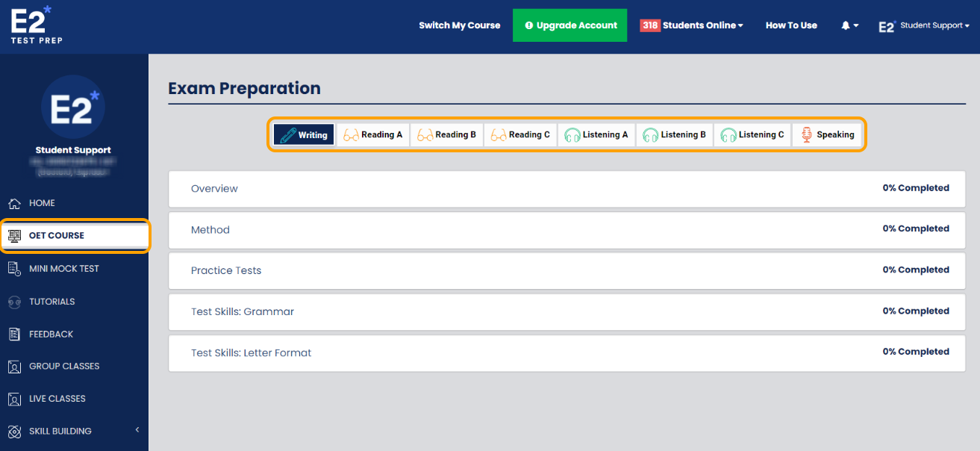980x451 pixels.
Task: Open the Listening A headphones icon
Action: [571, 134]
